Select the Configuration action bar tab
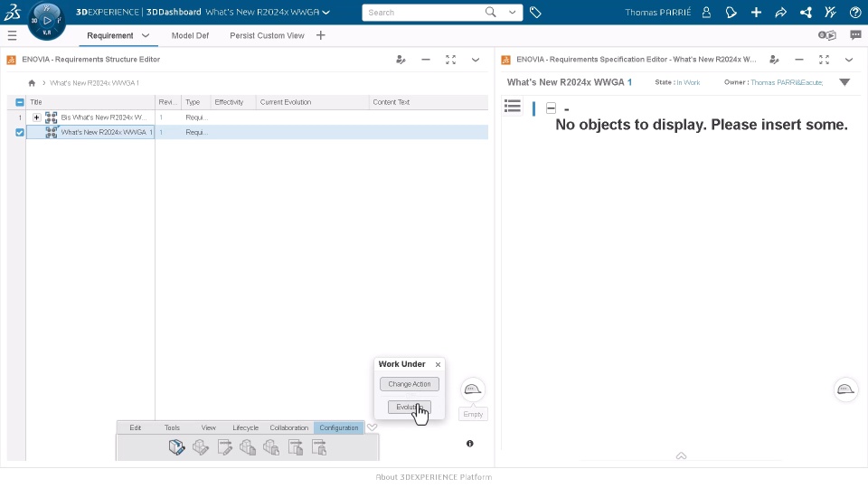 339,427
